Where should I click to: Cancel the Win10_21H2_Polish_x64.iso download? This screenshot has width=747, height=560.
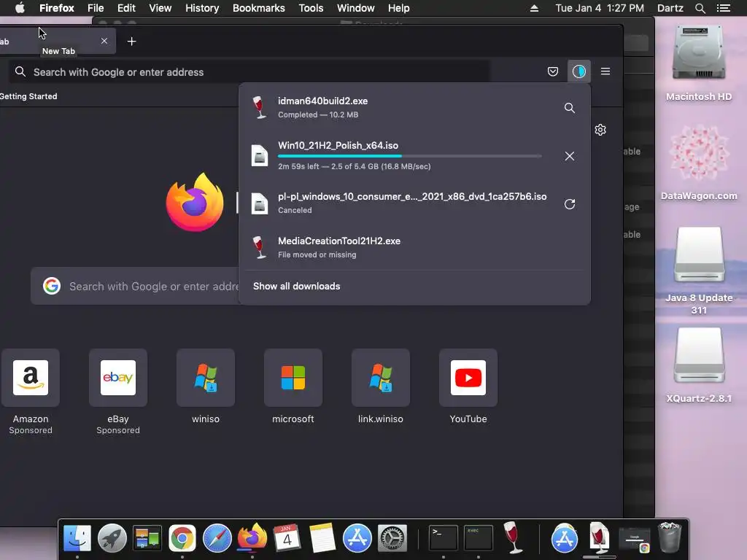pos(569,156)
